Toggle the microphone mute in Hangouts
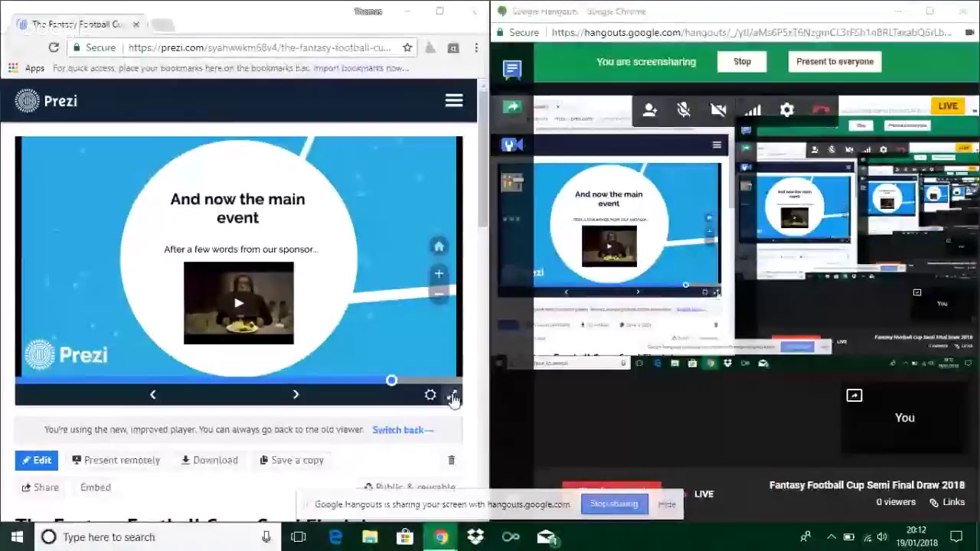 point(684,110)
